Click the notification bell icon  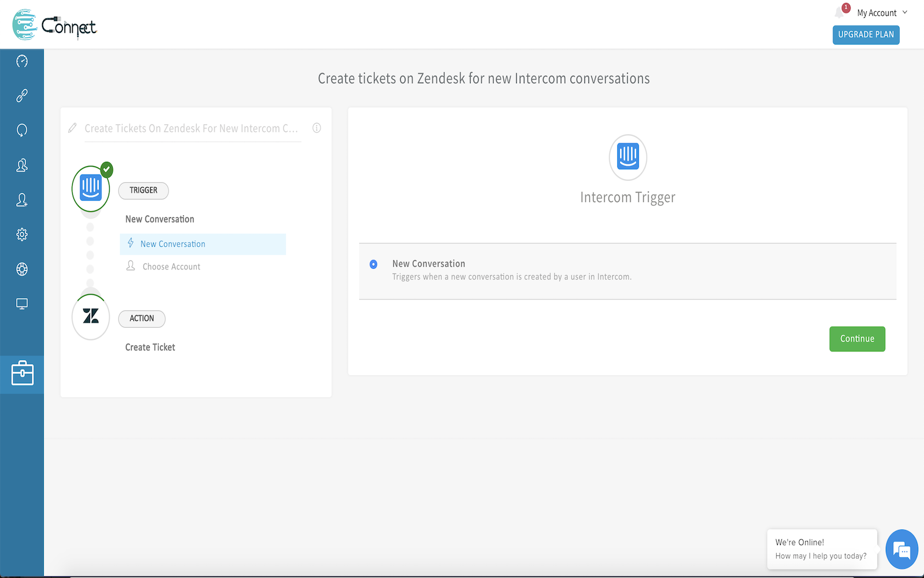(x=840, y=13)
